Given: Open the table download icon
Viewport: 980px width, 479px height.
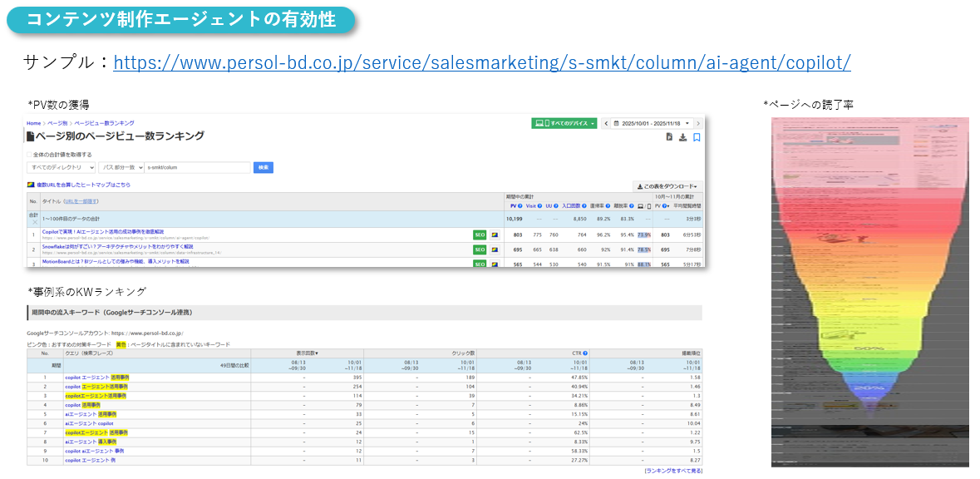Looking at the screenshot, I should [682, 136].
